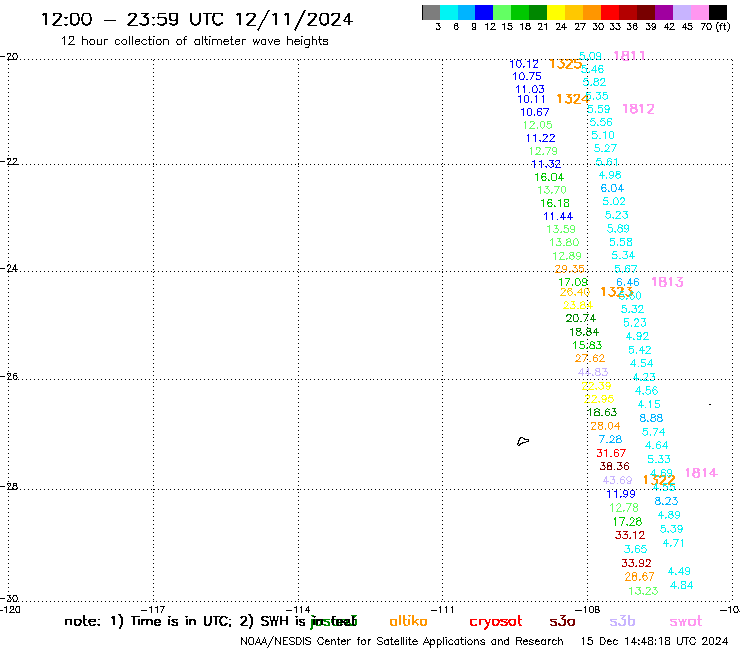
Task: Click the light blue value '7.28'
Action: pyautogui.click(x=610, y=439)
